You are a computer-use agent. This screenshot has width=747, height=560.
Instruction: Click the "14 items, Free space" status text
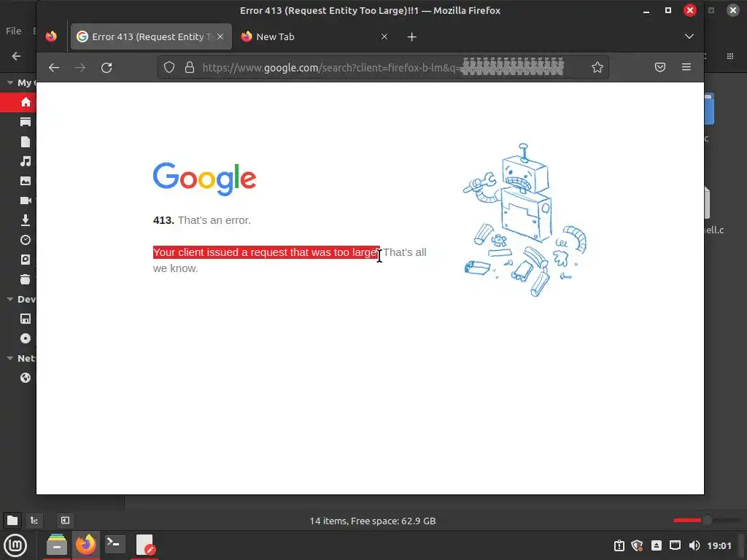point(373,521)
